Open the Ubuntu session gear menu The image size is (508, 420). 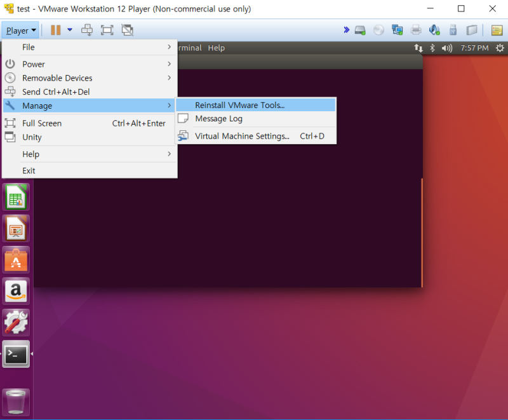[x=500, y=48]
